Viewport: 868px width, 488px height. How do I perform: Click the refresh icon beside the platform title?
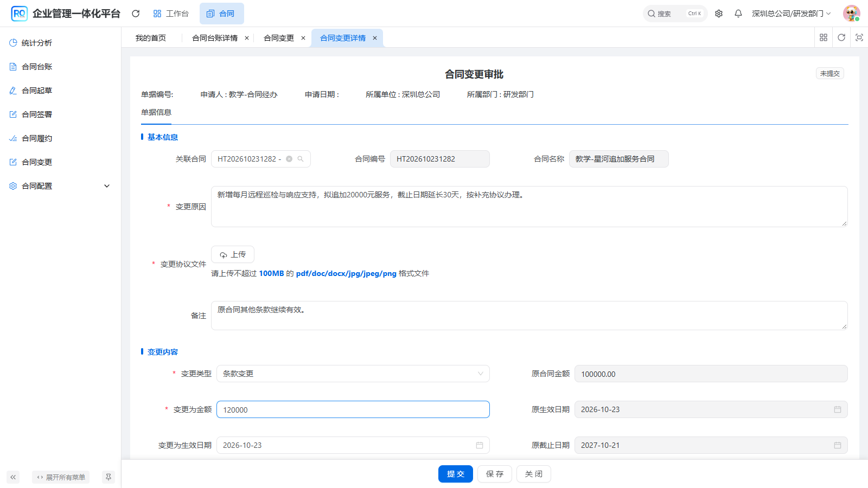pos(136,14)
